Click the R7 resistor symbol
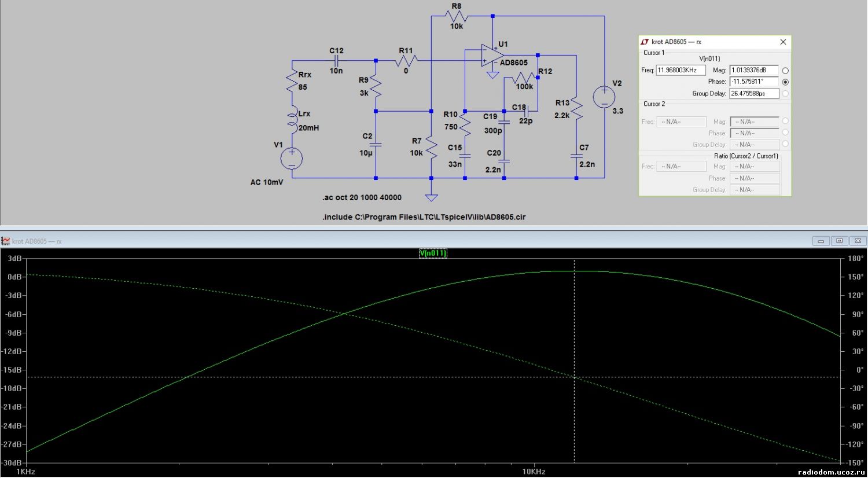Screen dimensions: 868x478 click(x=431, y=147)
